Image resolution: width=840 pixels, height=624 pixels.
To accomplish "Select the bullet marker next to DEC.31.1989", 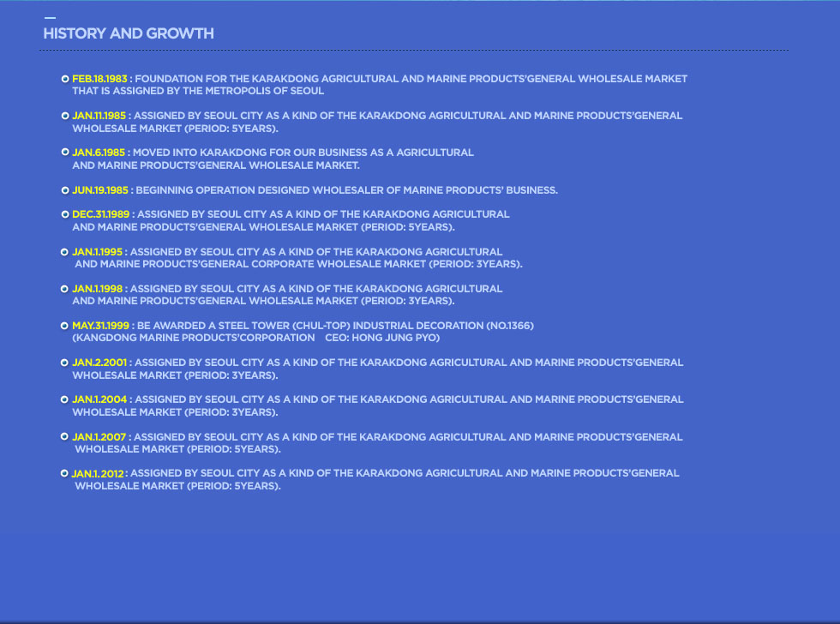I will click(x=65, y=214).
